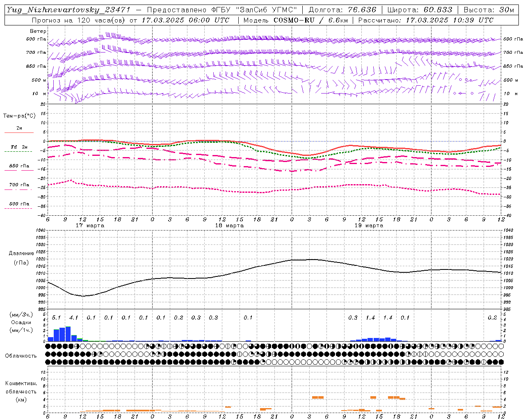Click the Конвективн. label
This screenshot has height=420, width=525.
click(21, 383)
